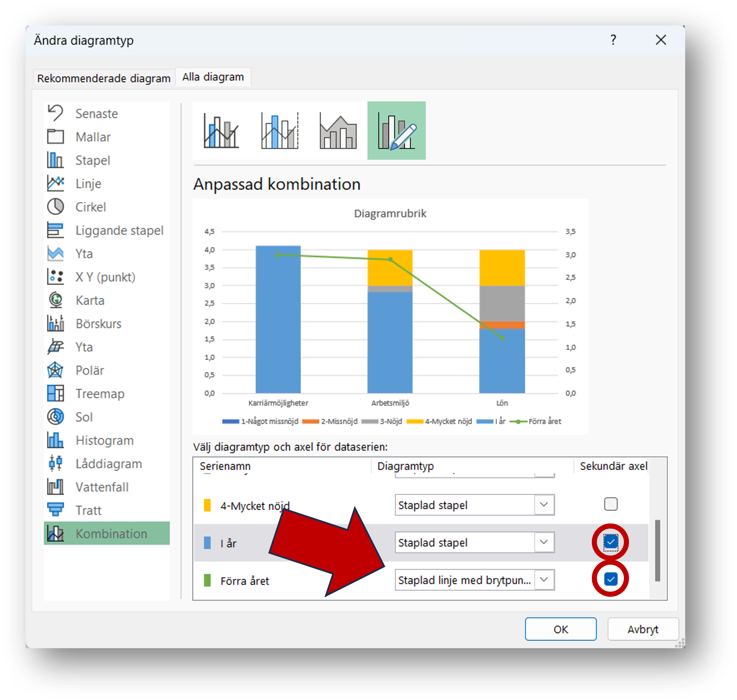The width and height of the screenshot is (737, 700).
Task: Enable Sekundär axel for 4-Mycket nöjd
Action: coord(610,505)
